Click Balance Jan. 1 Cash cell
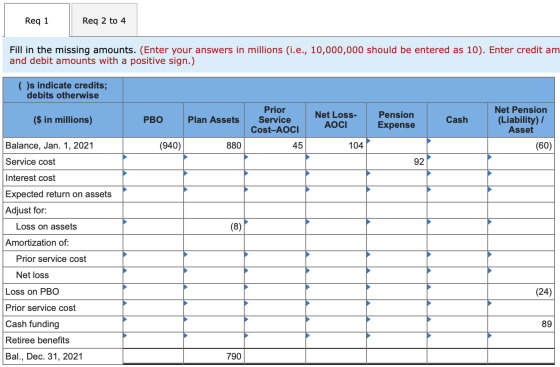The width and height of the screenshot is (560, 367). [457, 146]
